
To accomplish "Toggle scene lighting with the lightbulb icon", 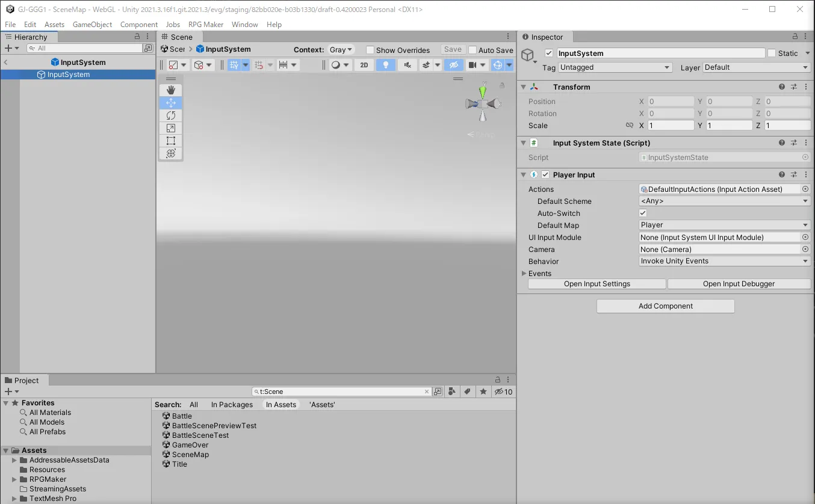I will pyautogui.click(x=385, y=65).
